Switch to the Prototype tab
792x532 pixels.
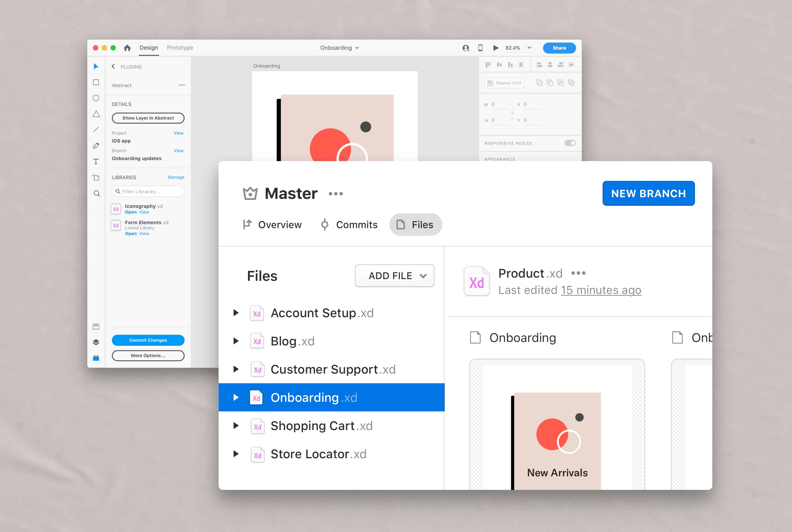point(180,48)
